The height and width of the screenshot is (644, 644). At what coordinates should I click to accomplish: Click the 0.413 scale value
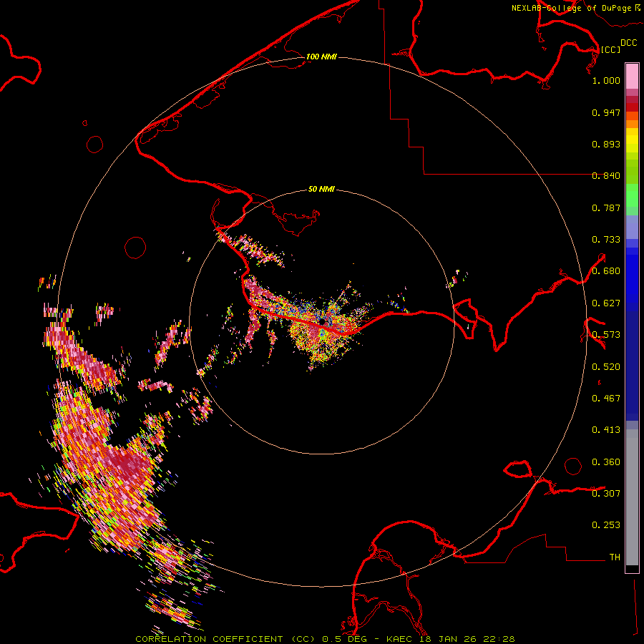[606, 430]
